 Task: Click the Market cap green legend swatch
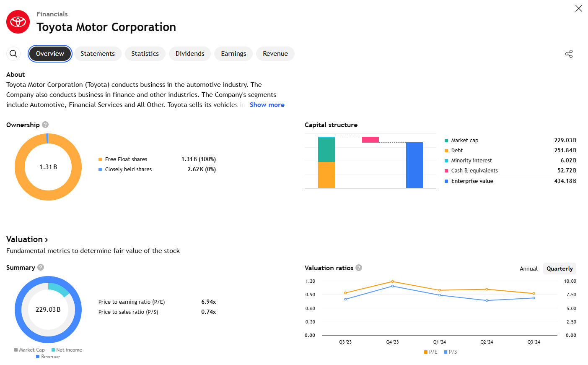(x=446, y=141)
